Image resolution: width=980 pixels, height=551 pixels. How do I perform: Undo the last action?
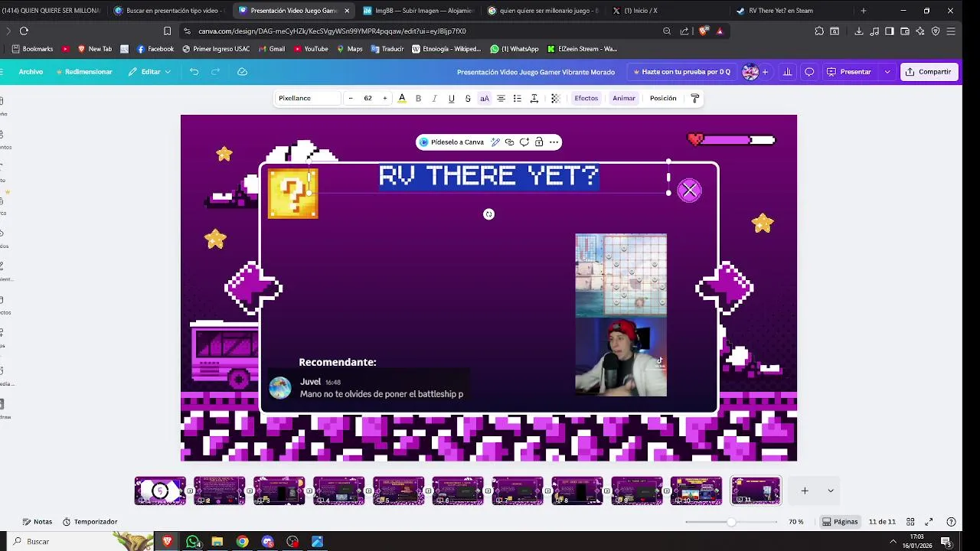point(194,72)
